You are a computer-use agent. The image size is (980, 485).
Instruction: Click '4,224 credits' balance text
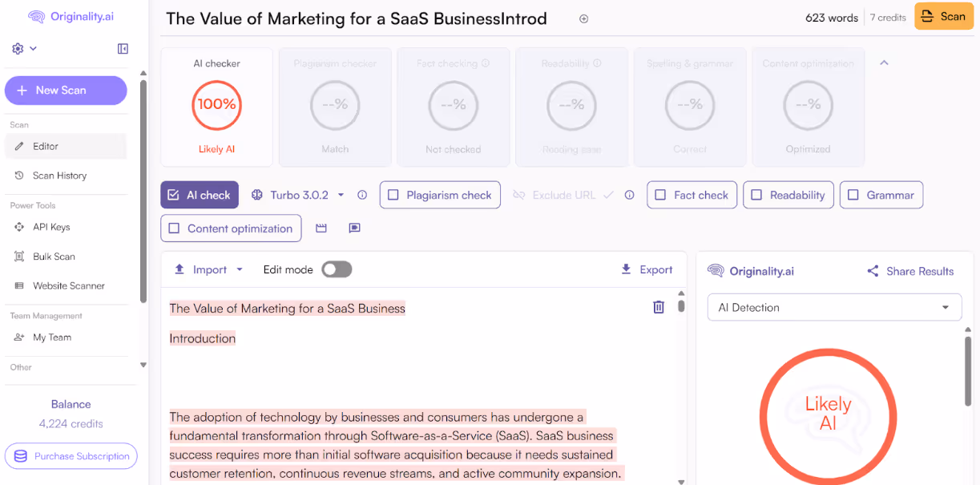[x=71, y=423]
